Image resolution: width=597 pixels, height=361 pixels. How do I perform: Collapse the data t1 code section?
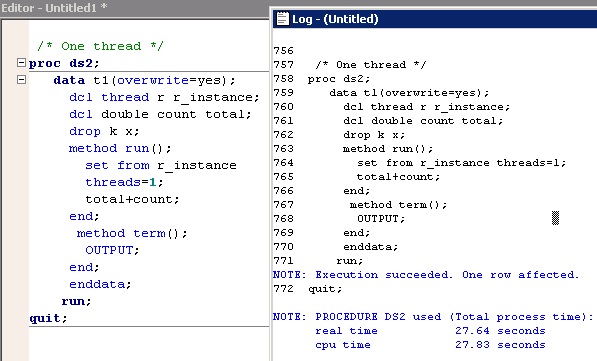click(x=21, y=80)
